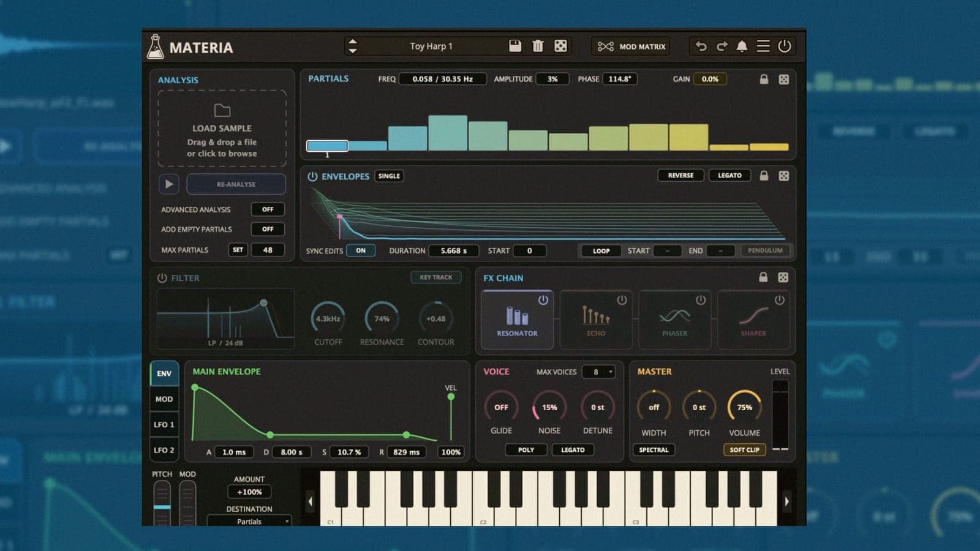Enable the Filter power button

pos(162,278)
